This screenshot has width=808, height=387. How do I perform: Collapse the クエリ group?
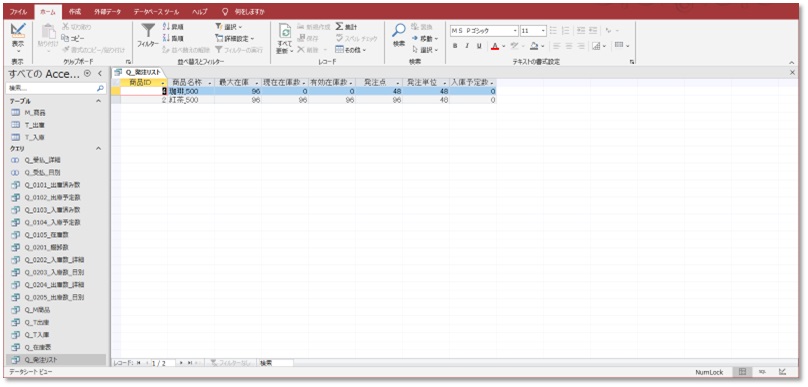coord(98,148)
